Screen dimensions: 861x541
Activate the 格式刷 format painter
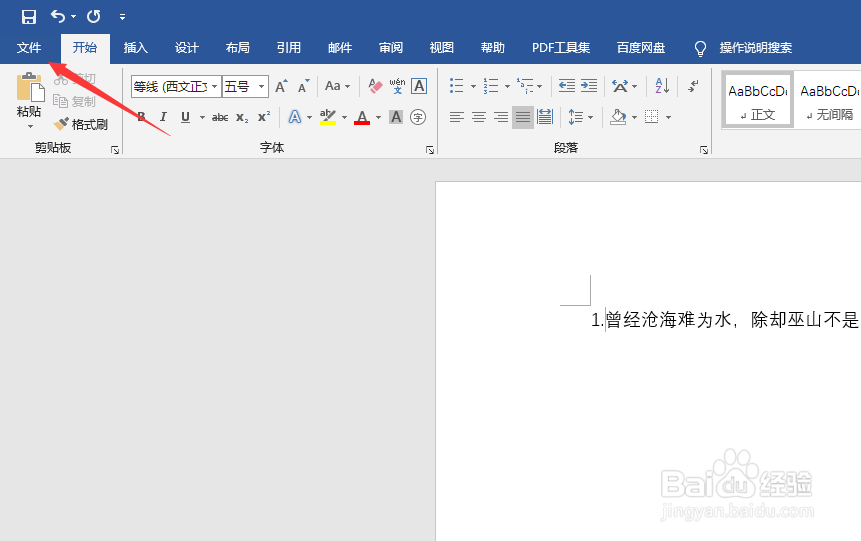click(x=81, y=125)
